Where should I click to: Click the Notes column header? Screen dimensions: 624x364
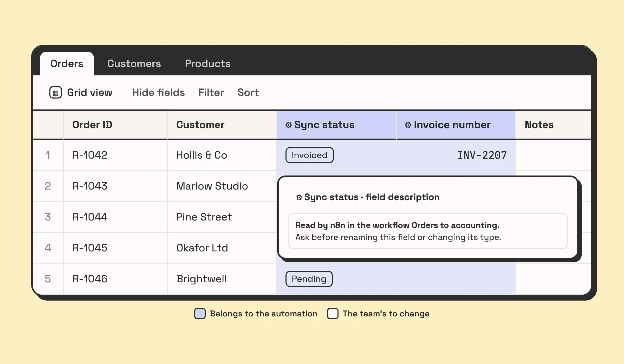554,125
